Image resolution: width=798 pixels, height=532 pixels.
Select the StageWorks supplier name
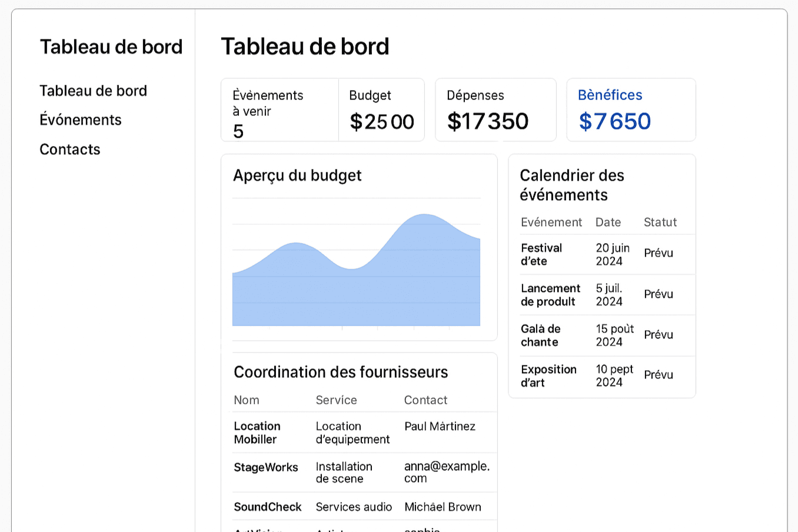tap(266, 467)
